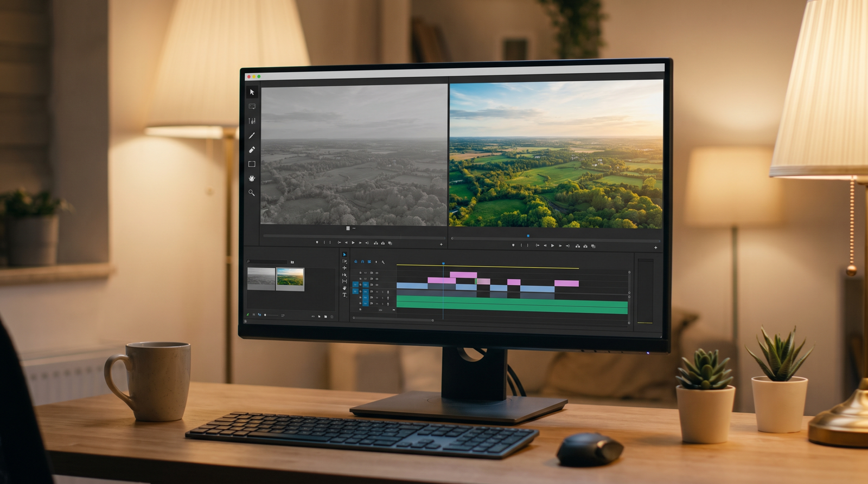Viewport: 868px width, 484px height.
Task: Play the color program monitor
Action: (x=553, y=246)
